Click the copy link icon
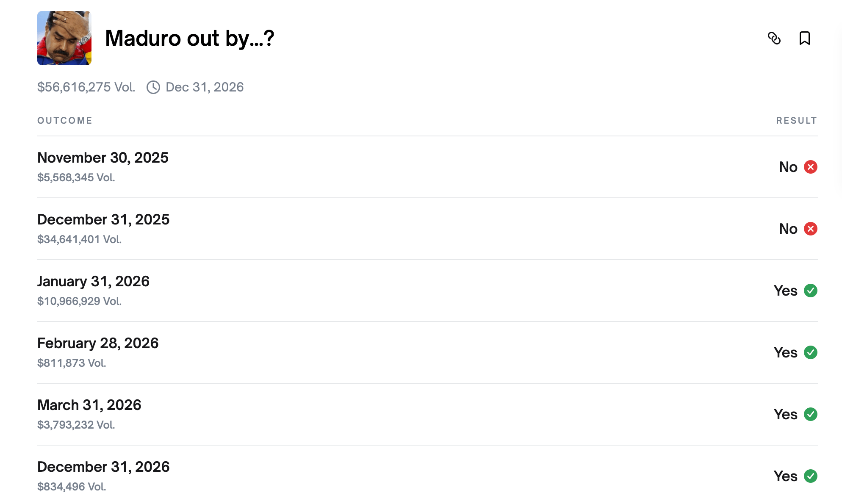Viewport: 842px width, 504px height. pos(774,38)
